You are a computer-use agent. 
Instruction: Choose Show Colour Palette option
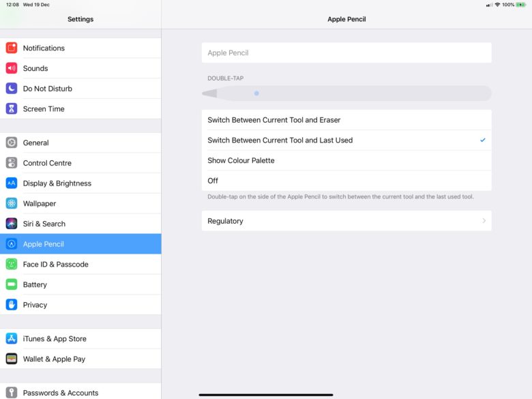coord(346,160)
